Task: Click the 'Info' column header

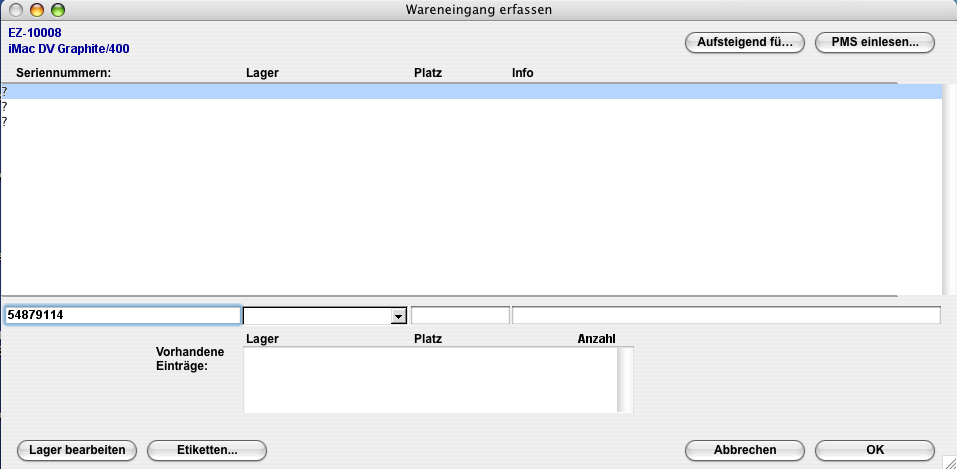Action: (x=522, y=73)
